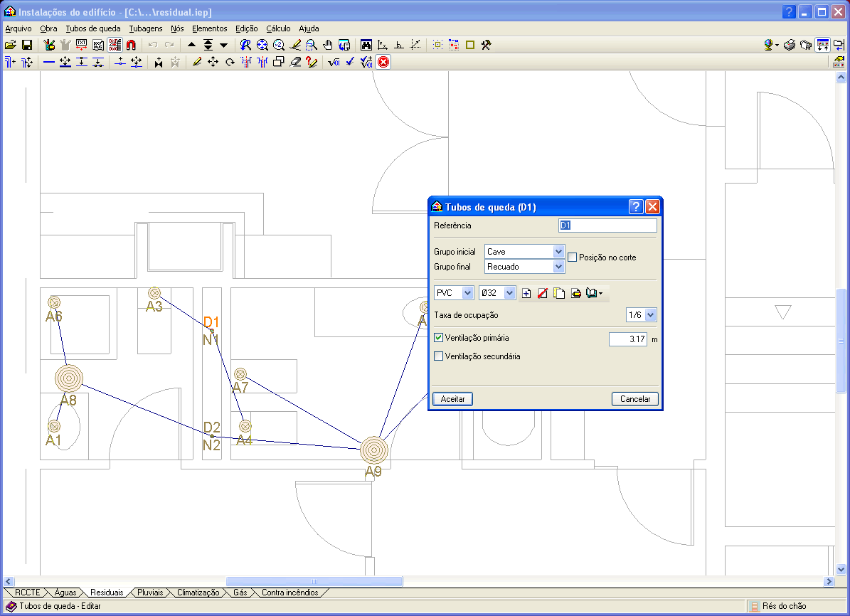Screen dimensions: 850x616
Task: Click the globe icon in the toolbar
Action: point(770,45)
